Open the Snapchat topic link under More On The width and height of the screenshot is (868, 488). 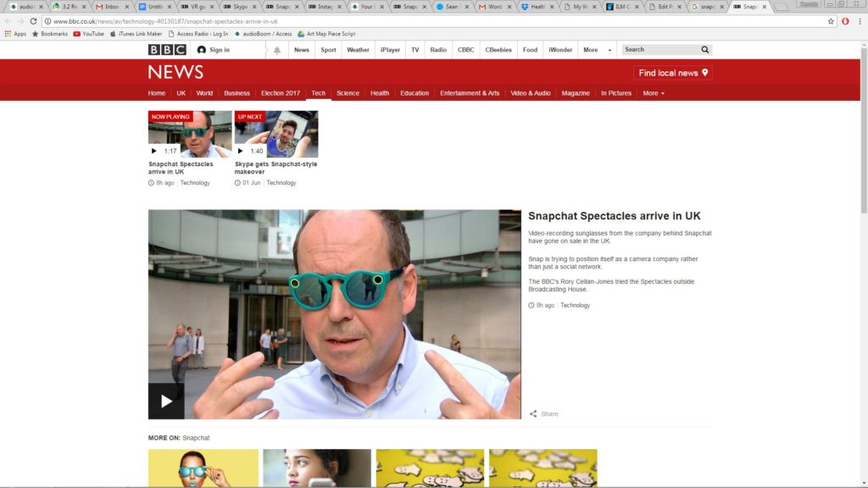click(196, 438)
